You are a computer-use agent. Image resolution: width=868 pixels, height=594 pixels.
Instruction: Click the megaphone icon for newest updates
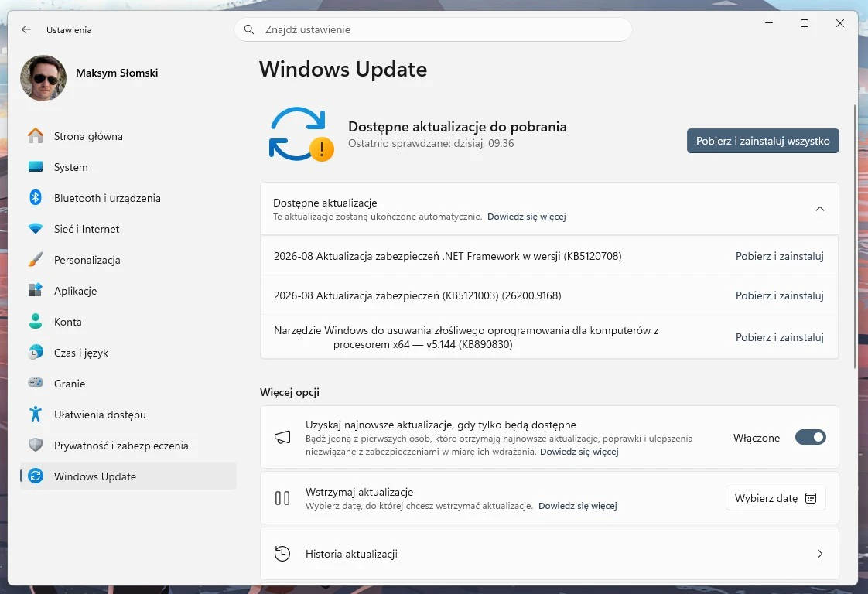282,437
